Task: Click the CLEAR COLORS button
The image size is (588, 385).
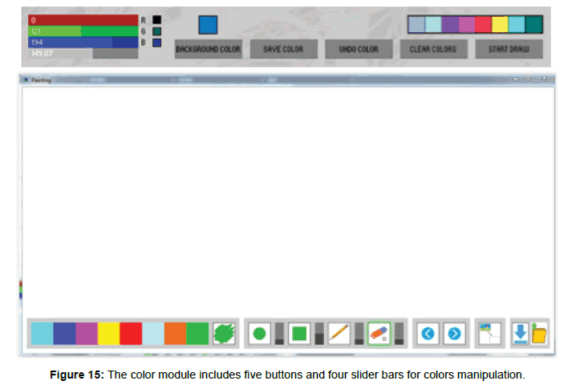Action: click(432, 49)
